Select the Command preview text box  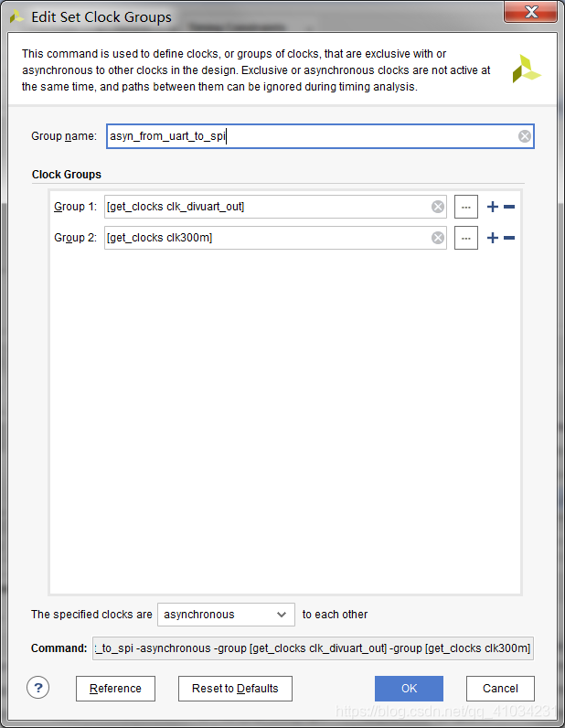tap(313, 648)
